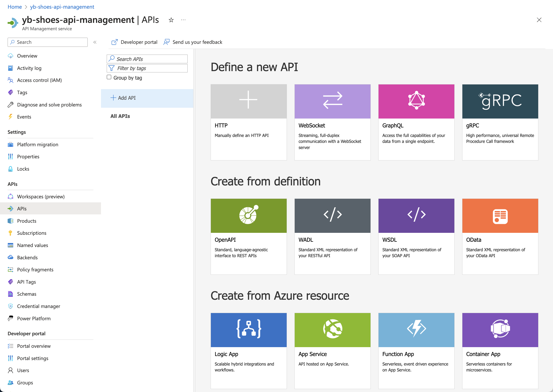
Task: Select the APIs menu item in sidebar
Action: coord(22,208)
